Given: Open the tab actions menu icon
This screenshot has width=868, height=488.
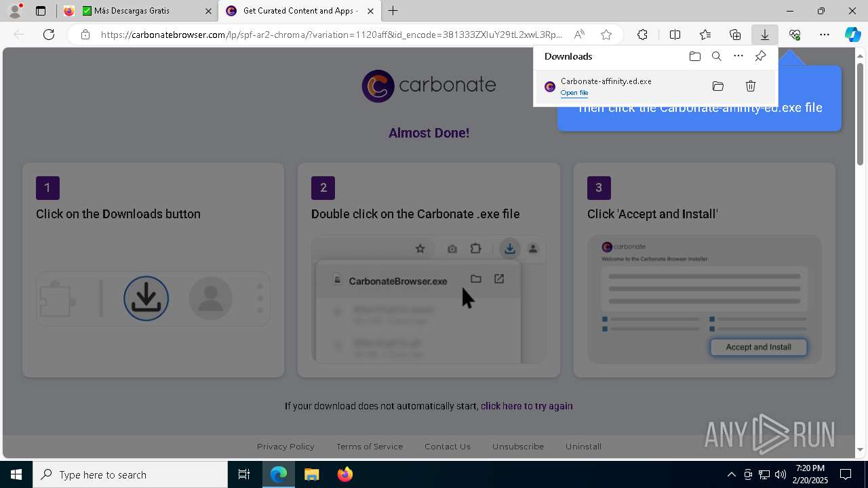Looking at the screenshot, I should click(41, 11).
